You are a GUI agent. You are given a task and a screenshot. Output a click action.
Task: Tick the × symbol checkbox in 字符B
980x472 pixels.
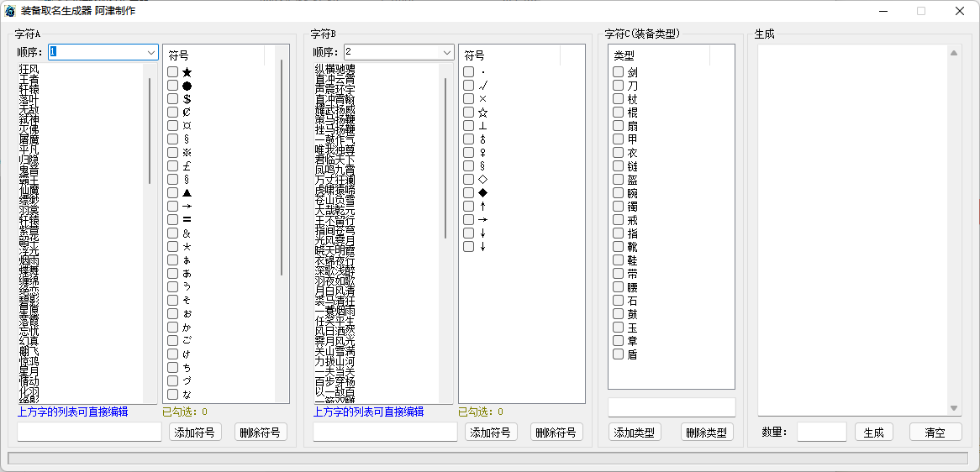click(x=468, y=98)
